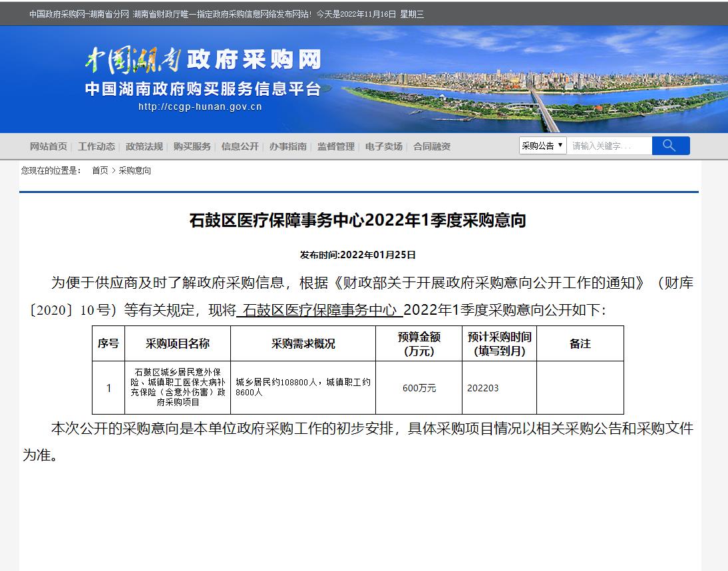Viewport: 728px width, 571px height.
Task: Open the 电子卖场 navigation item
Action: (x=383, y=146)
